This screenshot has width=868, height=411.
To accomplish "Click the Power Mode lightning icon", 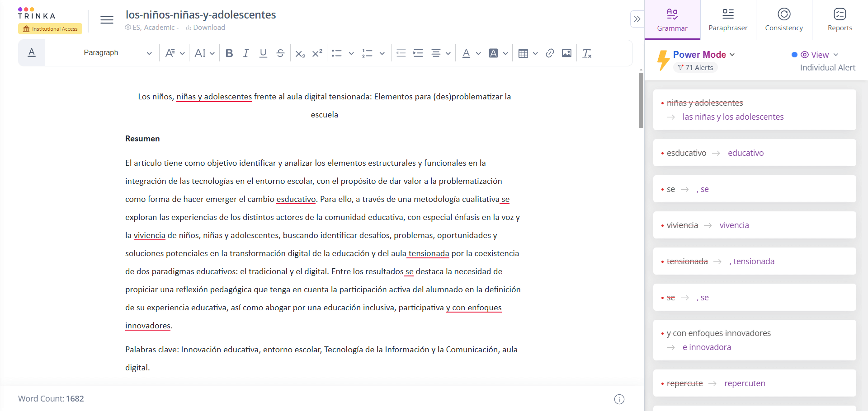I will 663,61.
